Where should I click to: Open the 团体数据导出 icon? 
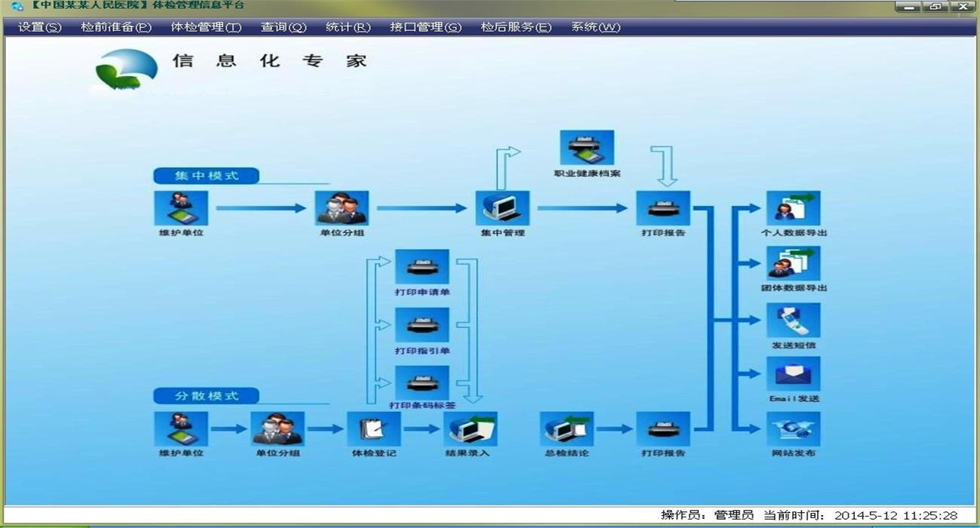tap(793, 264)
